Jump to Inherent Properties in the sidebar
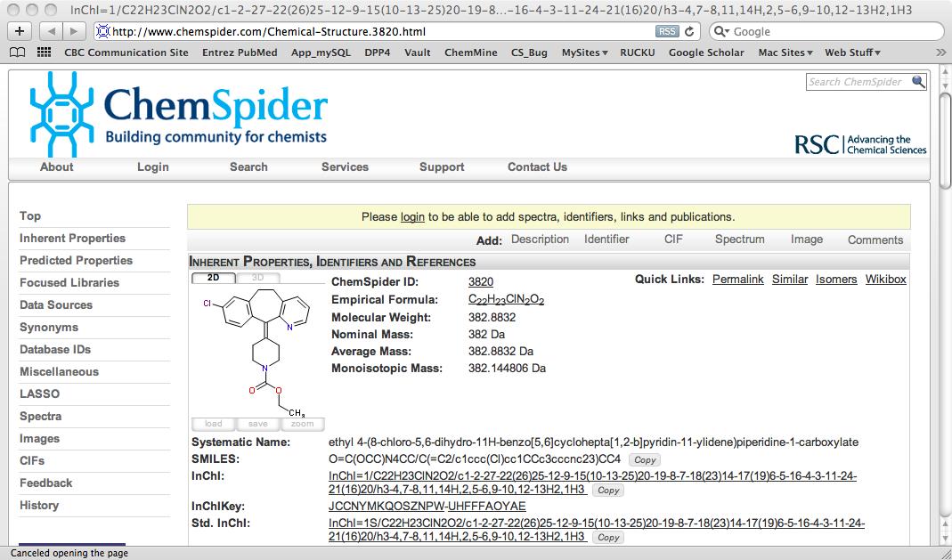This screenshot has width=952, height=560. 72,239
